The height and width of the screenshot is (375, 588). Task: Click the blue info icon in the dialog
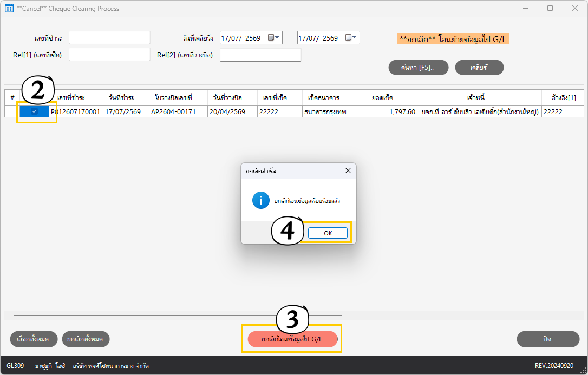260,200
